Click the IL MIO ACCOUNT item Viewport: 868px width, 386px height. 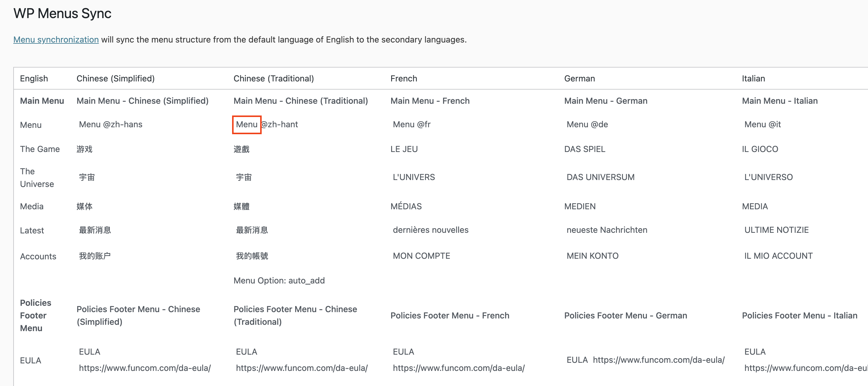pyautogui.click(x=778, y=256)
